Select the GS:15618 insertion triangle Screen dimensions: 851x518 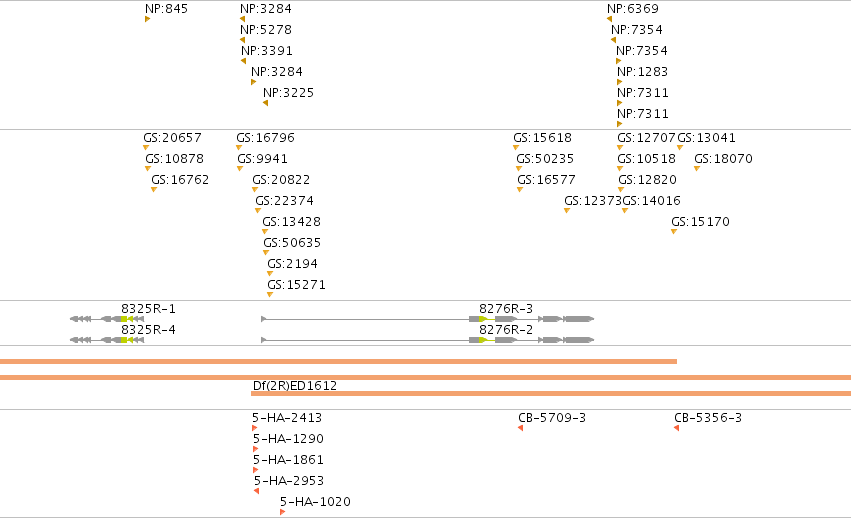pyautogui.click(x=516, y=148)
